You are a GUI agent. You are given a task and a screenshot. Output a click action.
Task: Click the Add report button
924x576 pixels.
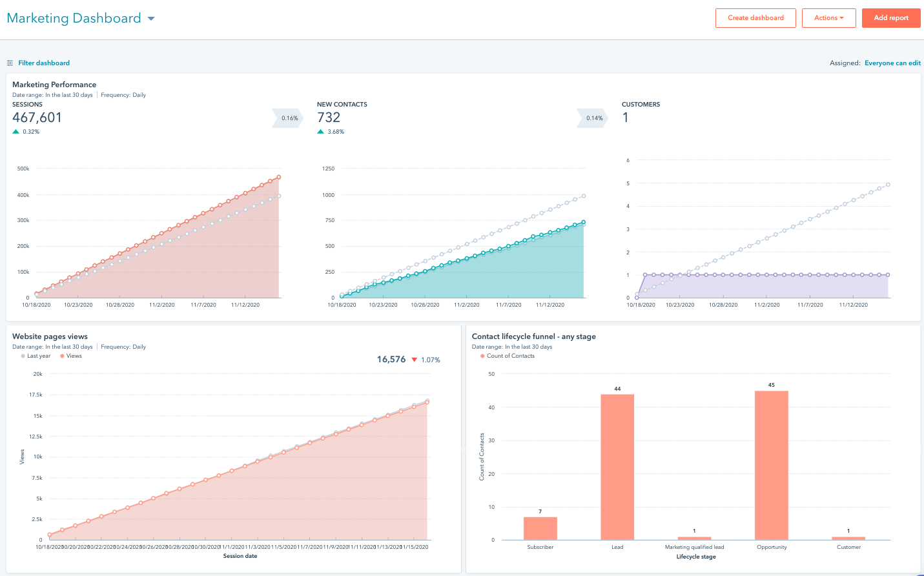pos(891,18)
